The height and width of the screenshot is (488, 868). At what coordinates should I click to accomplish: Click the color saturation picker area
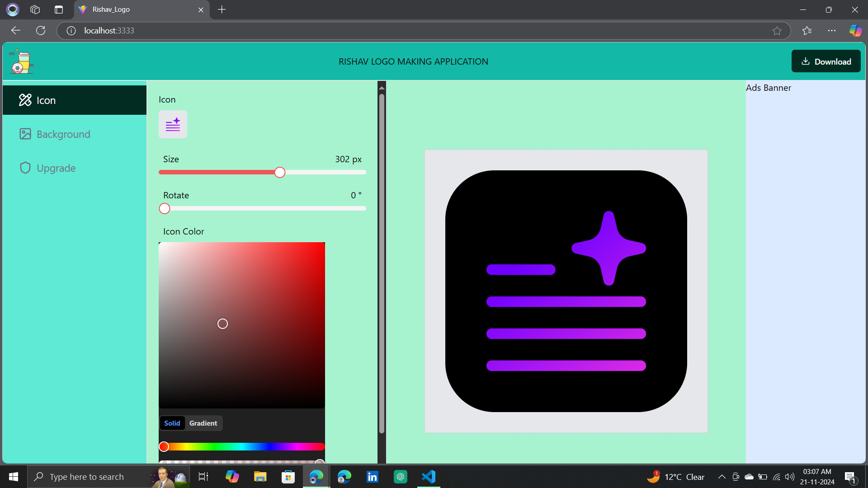click(241, 325)
